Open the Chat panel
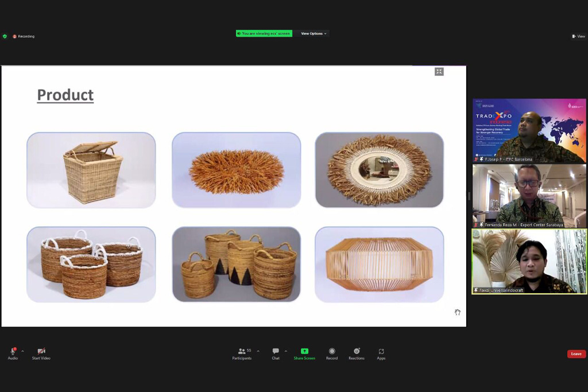This screenshot has height=392, width=588. tap(276, 351)
